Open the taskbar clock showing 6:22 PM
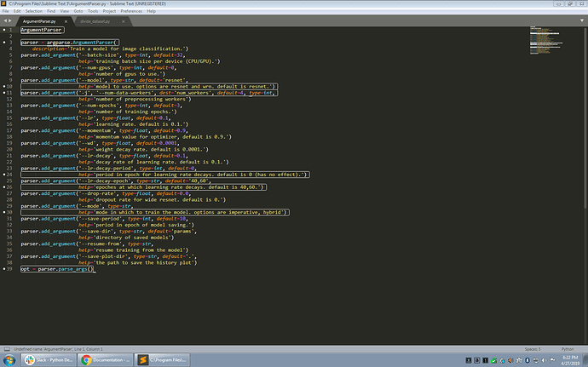Viewport: 588px width, 367px height. 570,360
